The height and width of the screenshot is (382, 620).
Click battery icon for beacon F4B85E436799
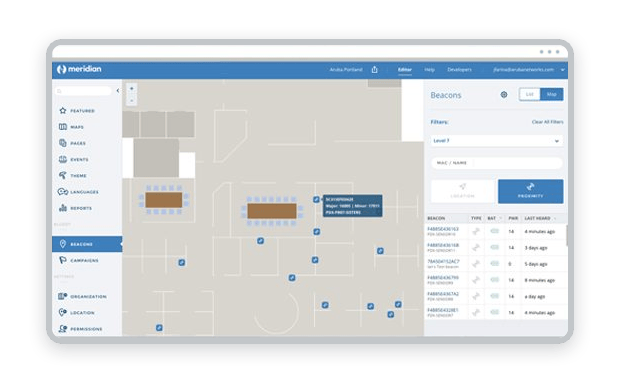[x=494, y=280]
